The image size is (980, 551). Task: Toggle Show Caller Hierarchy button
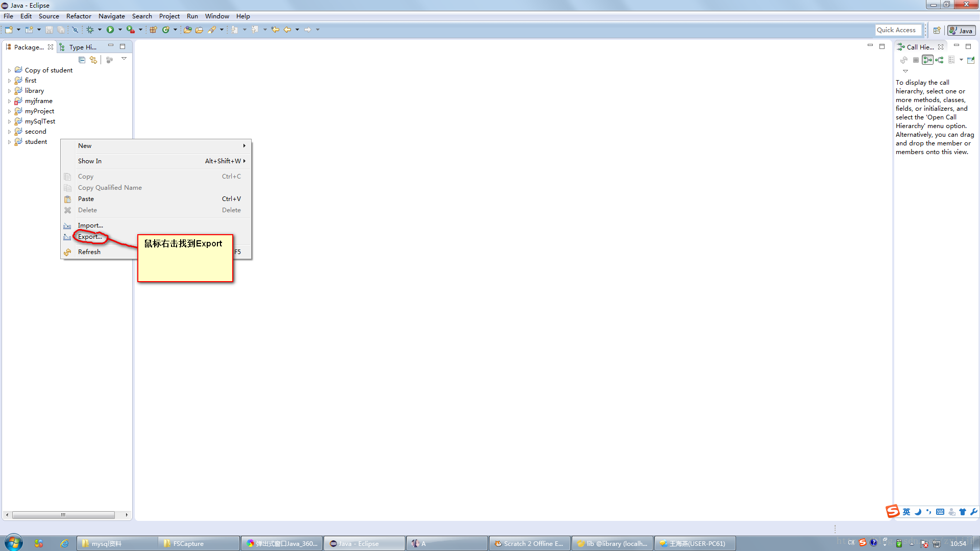pos(927,60)
